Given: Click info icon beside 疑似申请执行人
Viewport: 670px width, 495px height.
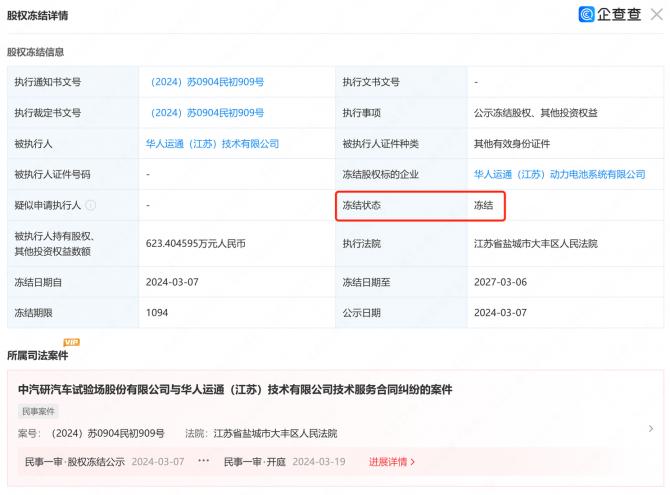Looking at the screenshot, I should [91, 205].
